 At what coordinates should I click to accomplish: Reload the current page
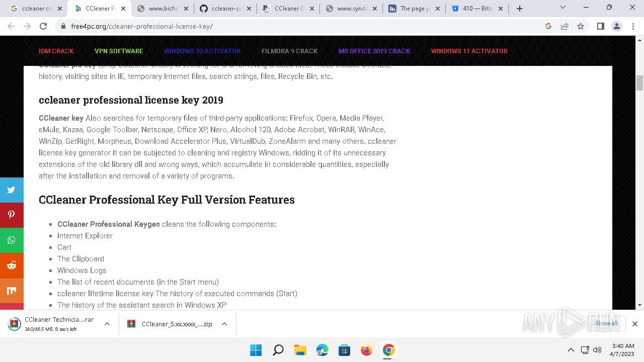(x=43, y=26)
